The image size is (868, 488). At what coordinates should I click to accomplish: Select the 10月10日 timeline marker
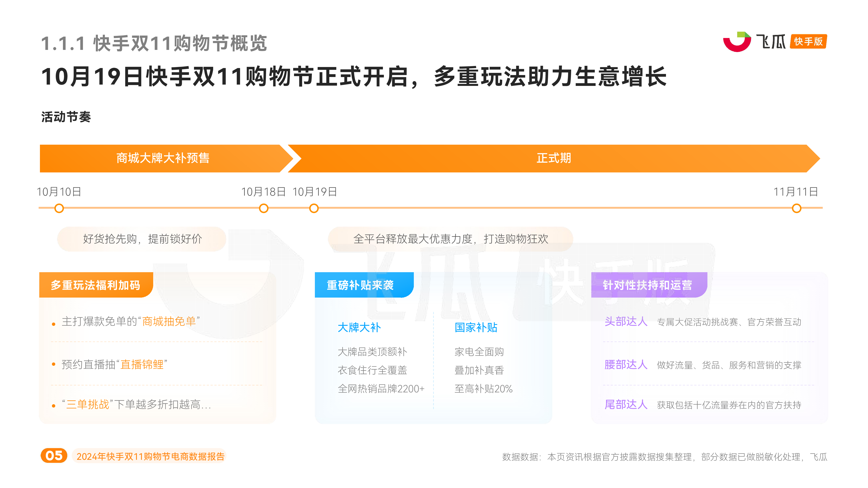coord(59,208)
